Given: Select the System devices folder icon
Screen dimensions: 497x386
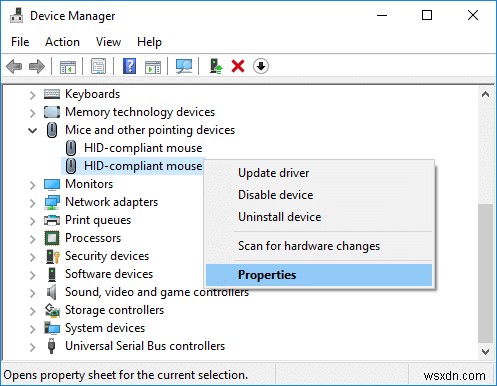Looking at the screenshot, I should coord(52,328).
